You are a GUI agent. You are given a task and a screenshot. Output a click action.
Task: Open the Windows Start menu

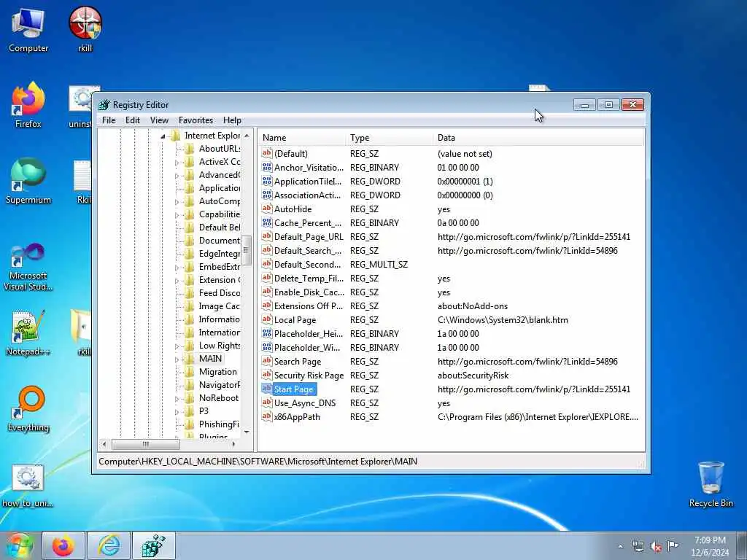click(x=18, y=546)
